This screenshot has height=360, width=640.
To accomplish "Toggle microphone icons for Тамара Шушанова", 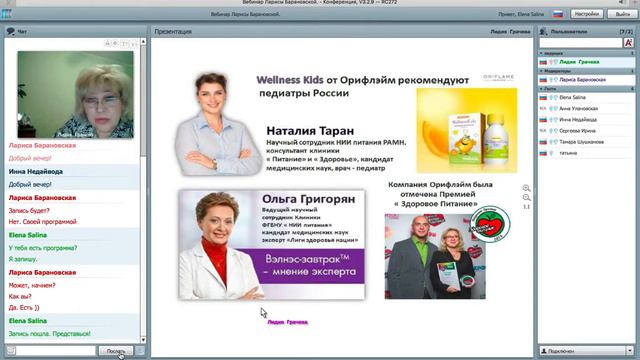I will (x=553, y=142).
